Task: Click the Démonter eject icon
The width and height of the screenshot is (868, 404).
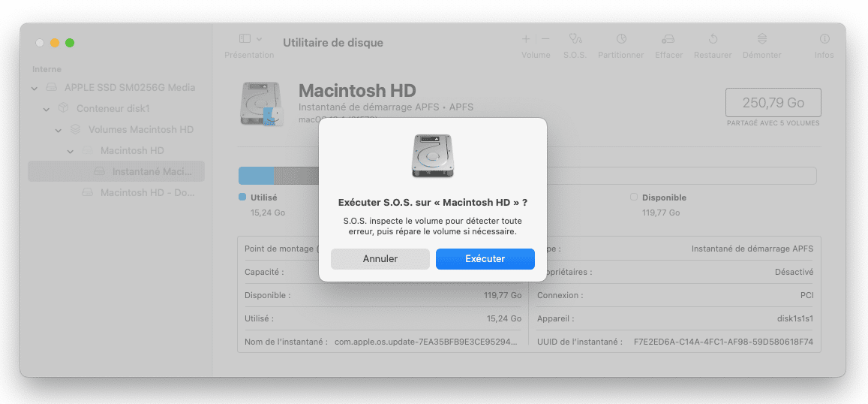Action: (x=761, y=39)
